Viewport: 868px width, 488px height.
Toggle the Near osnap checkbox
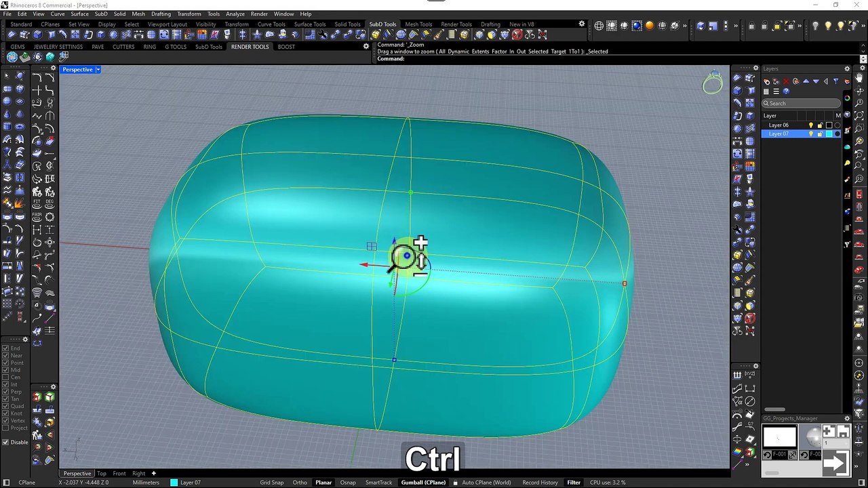5,355
